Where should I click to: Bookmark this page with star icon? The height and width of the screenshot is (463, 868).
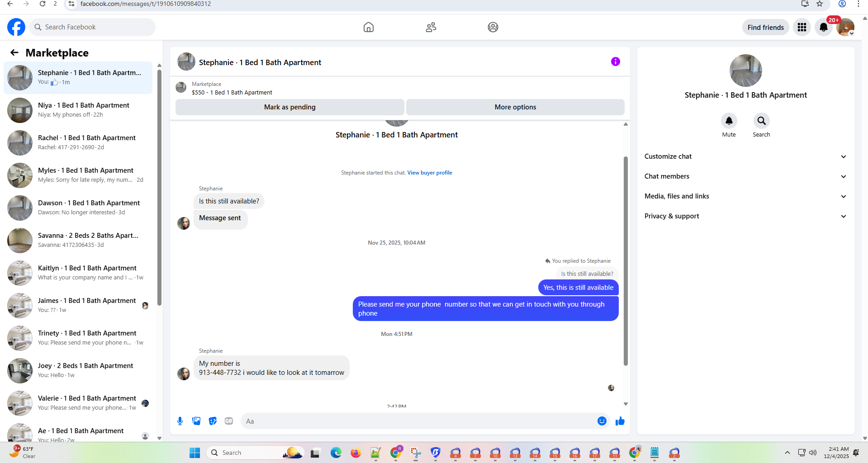[820, 4]
